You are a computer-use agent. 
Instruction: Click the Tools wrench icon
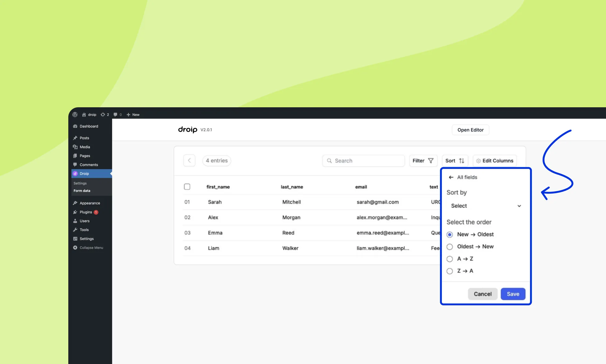(75, 230)
